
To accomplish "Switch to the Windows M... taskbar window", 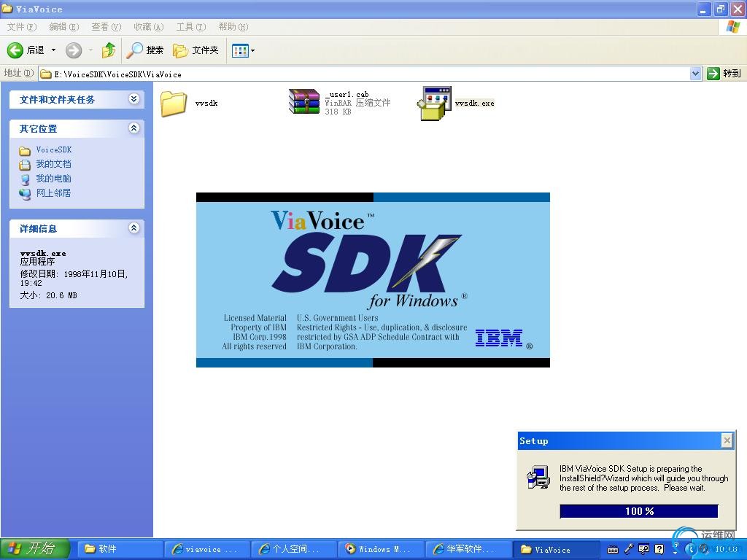I will (382, 549).
